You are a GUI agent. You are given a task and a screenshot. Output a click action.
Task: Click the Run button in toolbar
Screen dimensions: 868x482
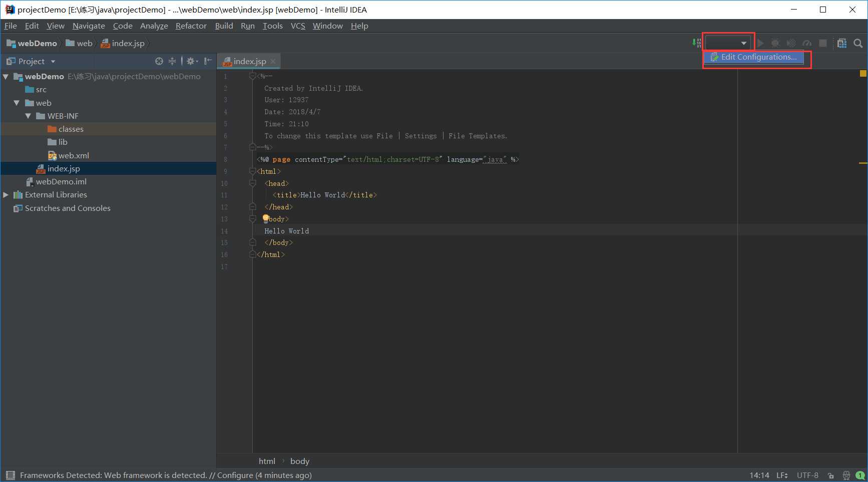(760, 43)
